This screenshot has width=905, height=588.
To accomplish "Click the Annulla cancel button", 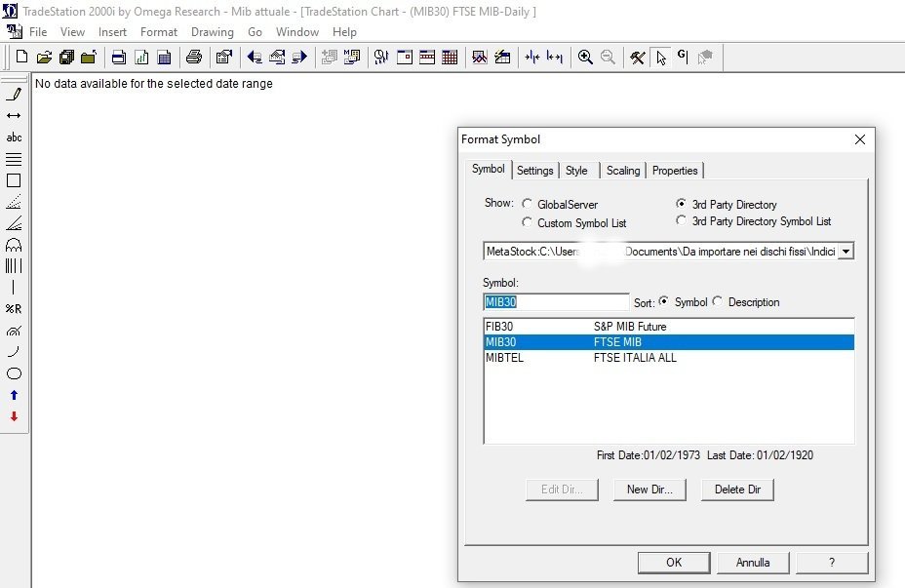I will coord(753,563).
